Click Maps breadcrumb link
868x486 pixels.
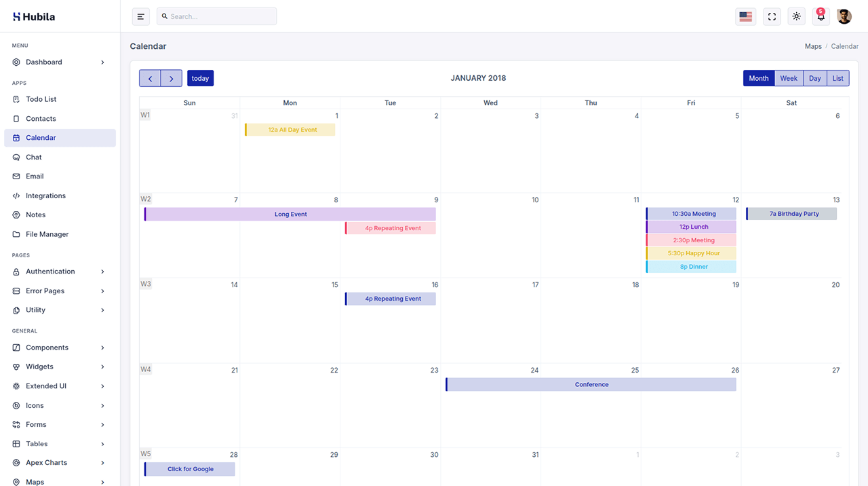pos(813,46)
